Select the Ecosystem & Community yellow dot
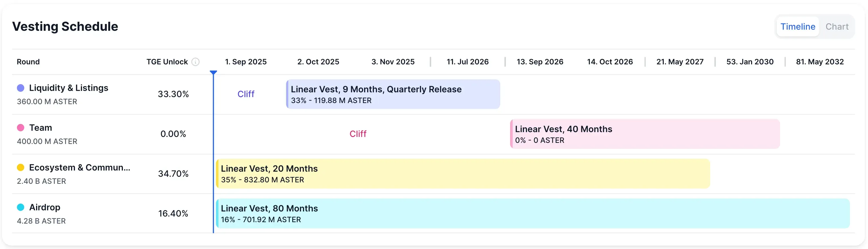868x249 pixels. tap(20, 167)
